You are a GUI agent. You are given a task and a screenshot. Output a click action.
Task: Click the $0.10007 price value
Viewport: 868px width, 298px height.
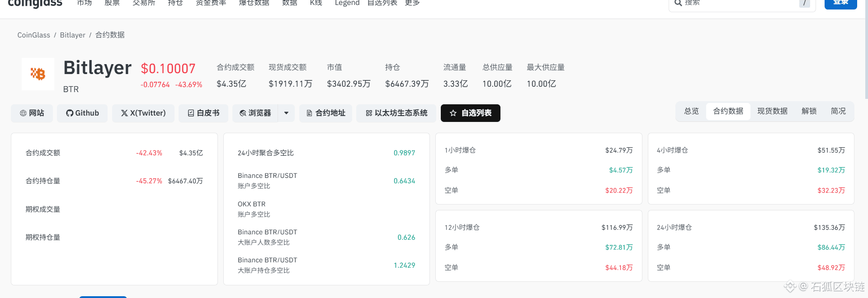(168, 69)
